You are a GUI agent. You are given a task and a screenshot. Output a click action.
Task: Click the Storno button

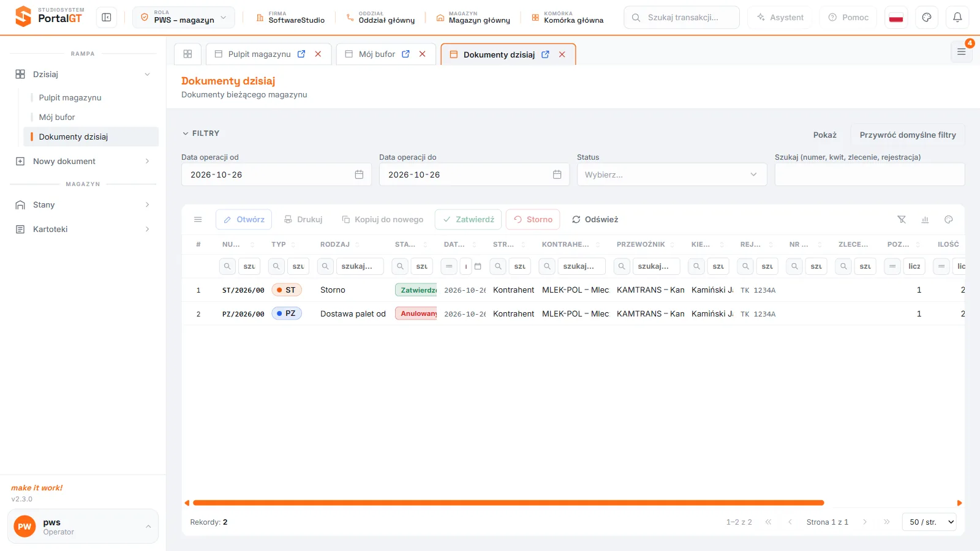(x=533, y=219)
